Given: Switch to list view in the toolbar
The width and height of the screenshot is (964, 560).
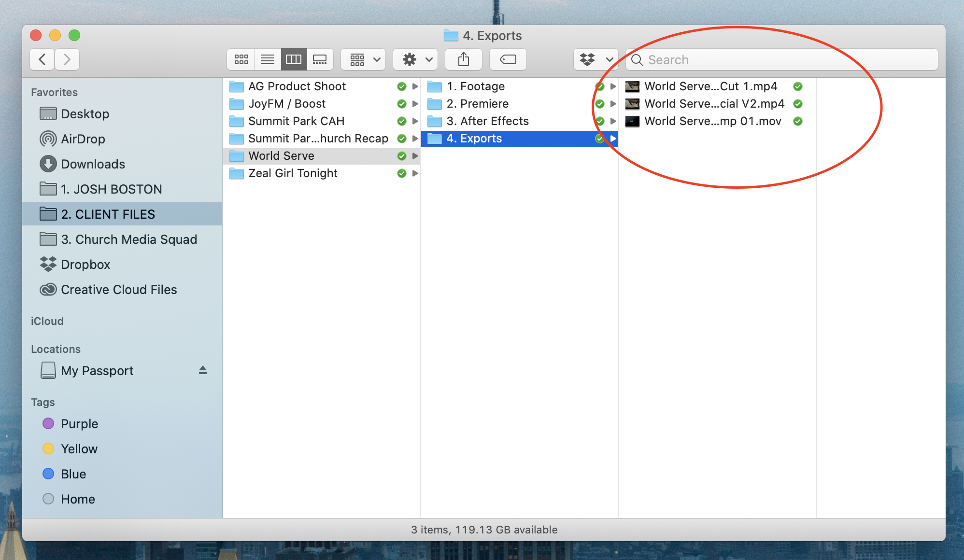Looking at the screenshot, I should 267,59.
